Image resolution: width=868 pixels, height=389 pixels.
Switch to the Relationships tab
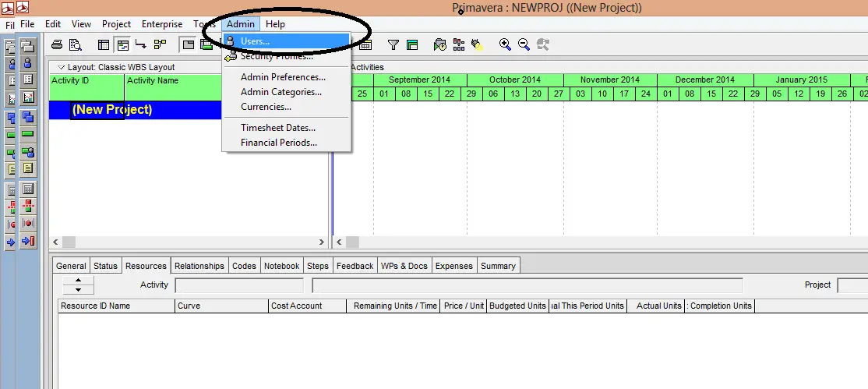pyautogui.click(x=199, y=266)
